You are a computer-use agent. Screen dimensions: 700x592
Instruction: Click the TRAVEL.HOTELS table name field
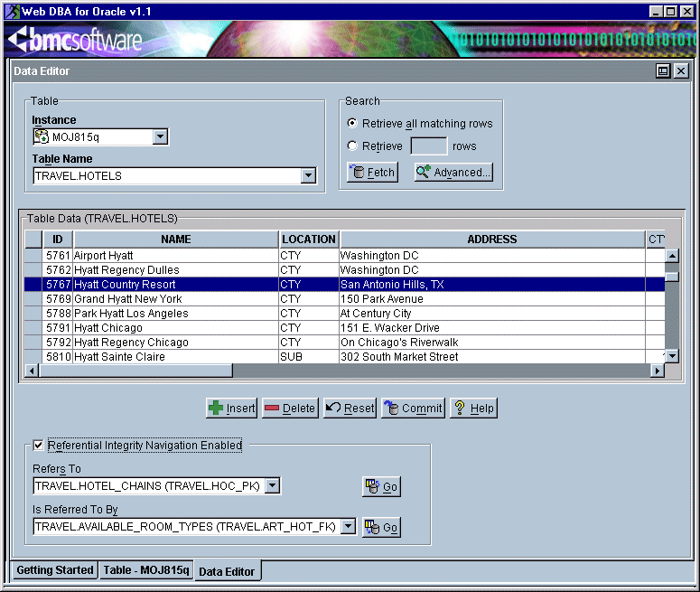pyautogui.click(x=167, y=175)
